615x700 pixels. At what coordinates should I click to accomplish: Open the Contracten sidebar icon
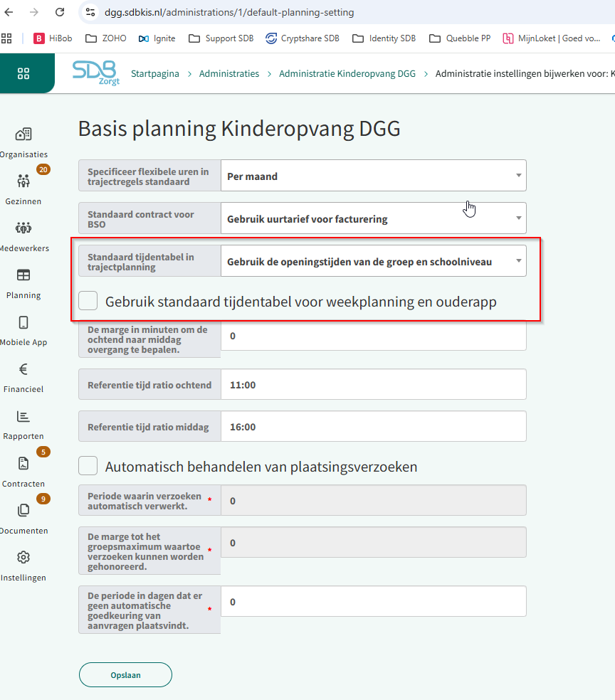coord(23,463)
